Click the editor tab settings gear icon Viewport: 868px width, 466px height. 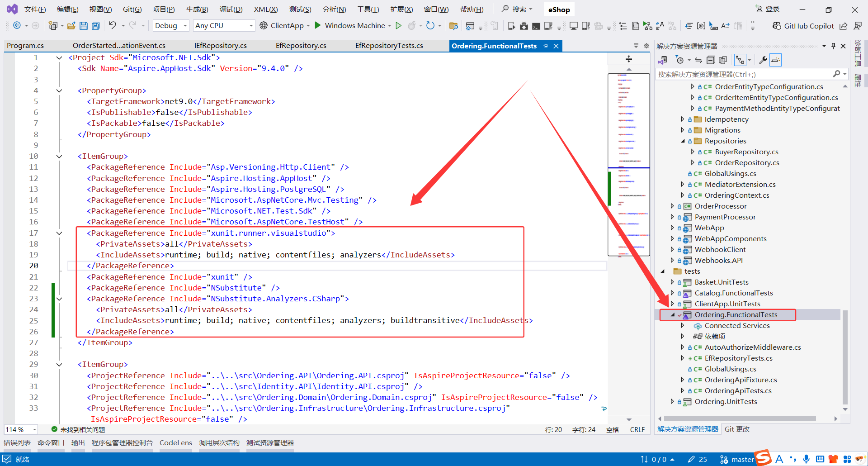click(646, 46)
